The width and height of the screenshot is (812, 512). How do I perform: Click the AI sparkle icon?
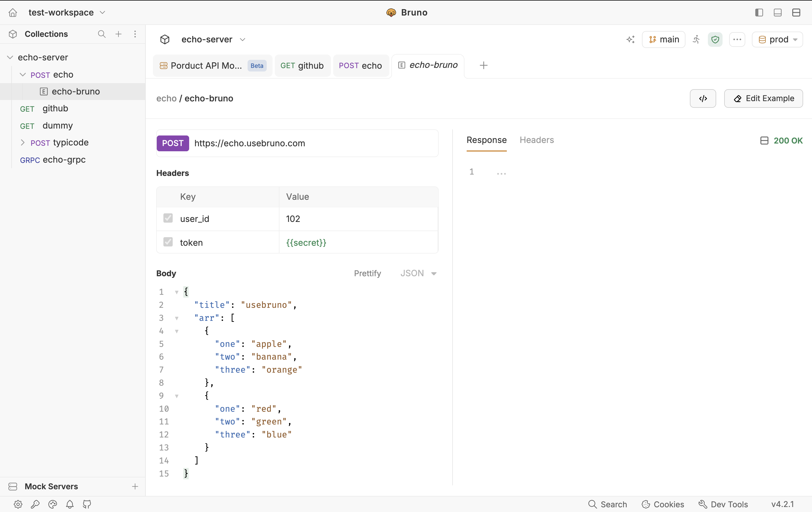coord(630,39)
